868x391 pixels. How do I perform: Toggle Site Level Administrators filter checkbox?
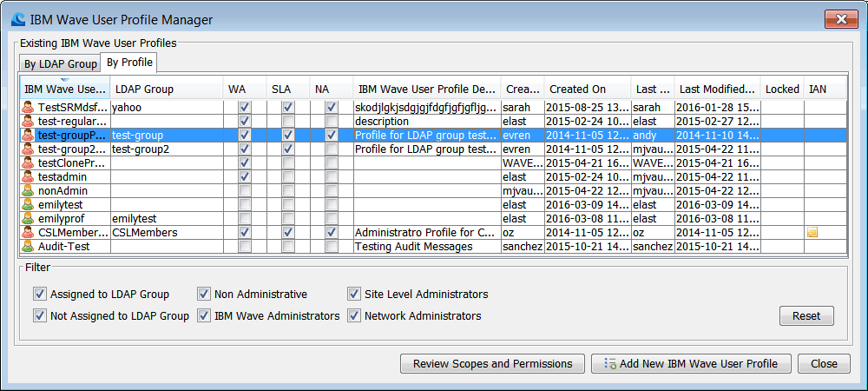pyautogui.click(x=354, y=295)
